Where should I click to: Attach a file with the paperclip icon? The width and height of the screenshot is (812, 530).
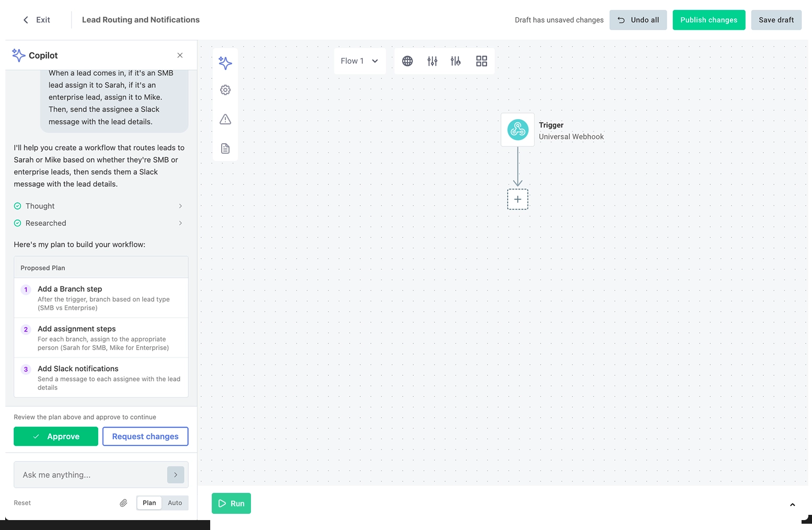tap(123, 502)
